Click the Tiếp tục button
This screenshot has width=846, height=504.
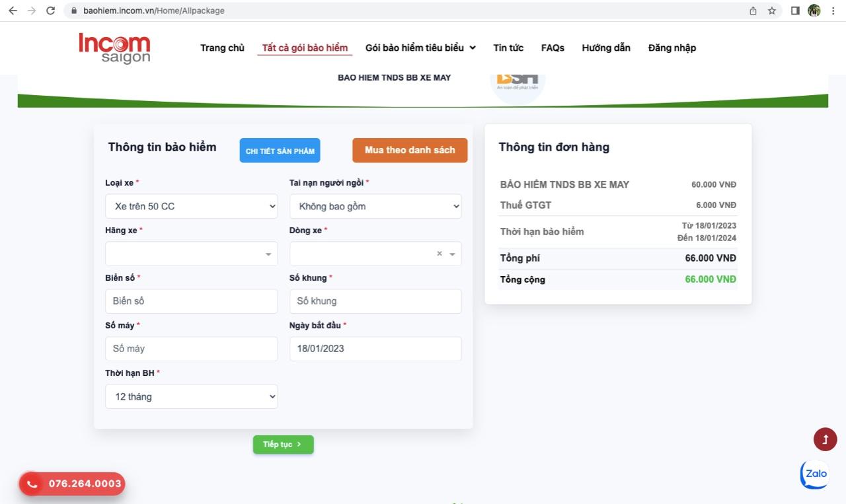[283, 445]
